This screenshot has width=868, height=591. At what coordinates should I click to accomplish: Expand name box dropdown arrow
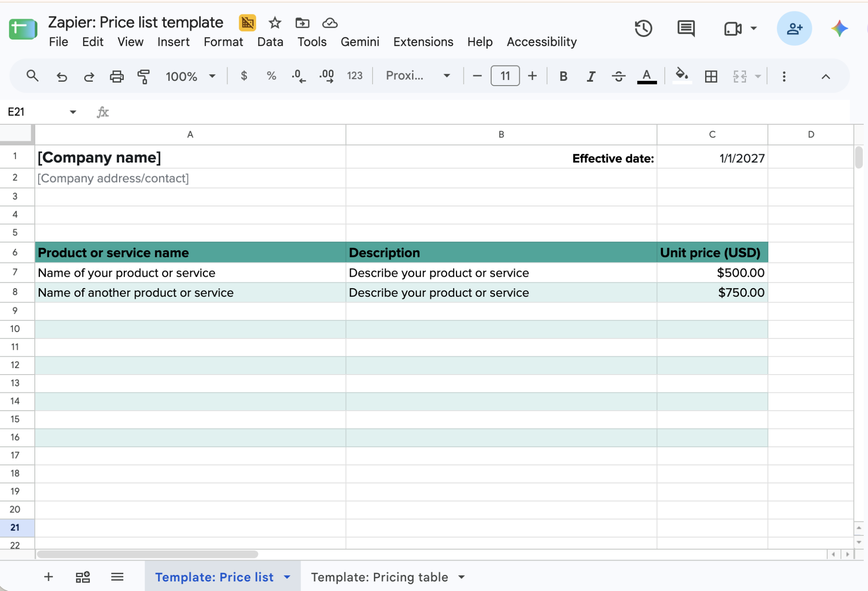[73, 112]
